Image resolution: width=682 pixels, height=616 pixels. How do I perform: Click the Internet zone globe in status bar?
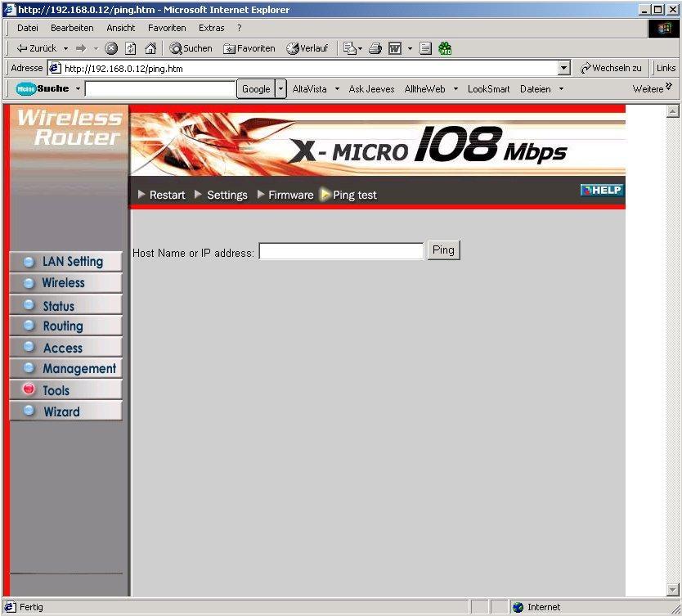518,607
